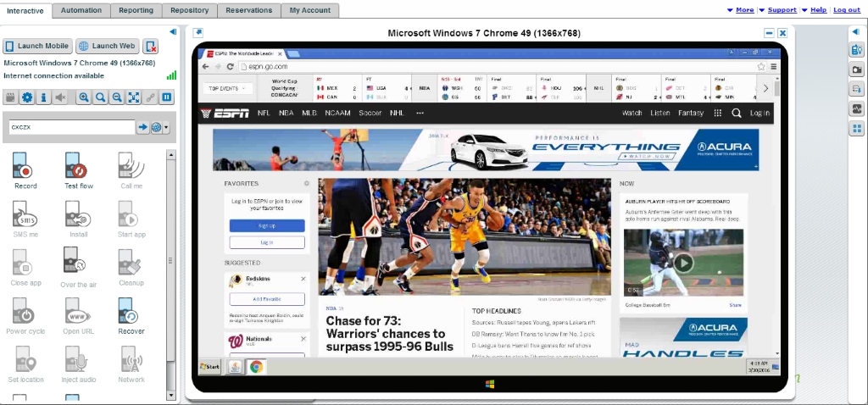Click the Install app icon
The height and width of the screenshot is (405, 868).
click(x=75, y=214)
